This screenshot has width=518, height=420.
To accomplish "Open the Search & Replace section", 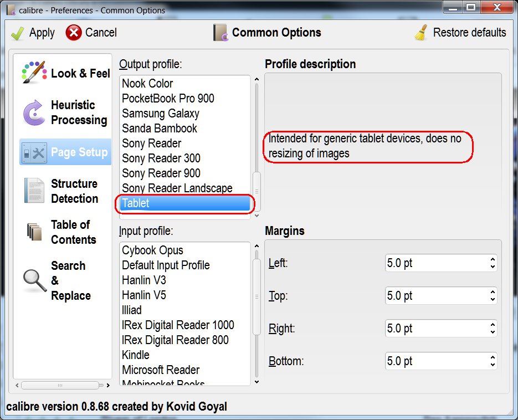I will (65, 280).
